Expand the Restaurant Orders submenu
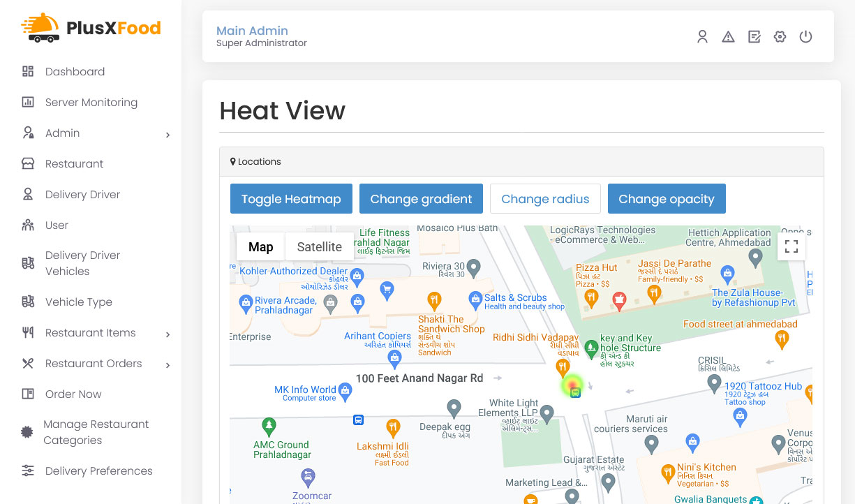Image resolution: width=855 pixels, height=504 pixels. click(168, 365)
